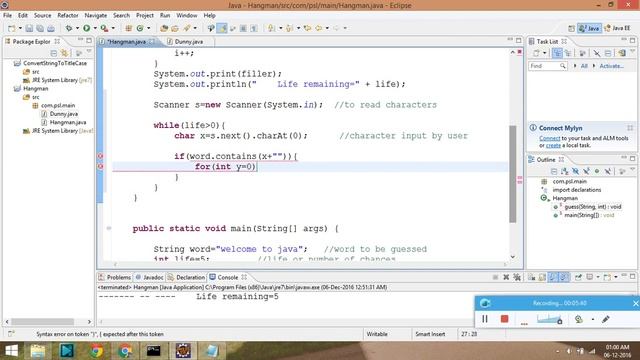This screenshot has height=360, width=640.
Task: Click the Connect link under Connect Mylyn
Action: [549, 138]
